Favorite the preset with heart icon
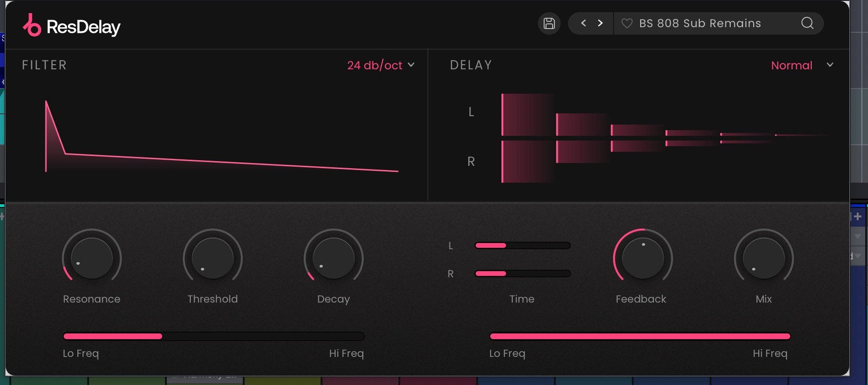Screen dimensions: 868x385 click(x=627, y=23)
